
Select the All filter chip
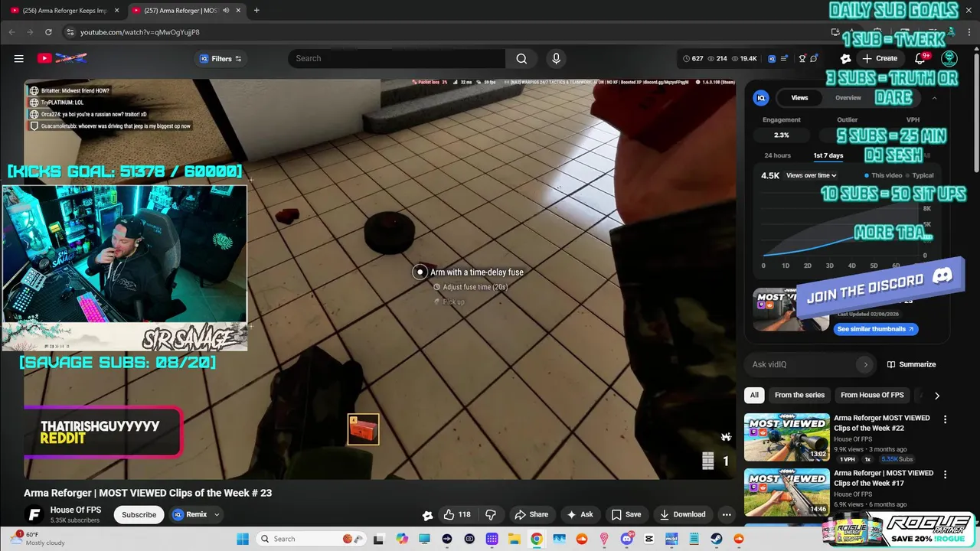click(754, 395)
